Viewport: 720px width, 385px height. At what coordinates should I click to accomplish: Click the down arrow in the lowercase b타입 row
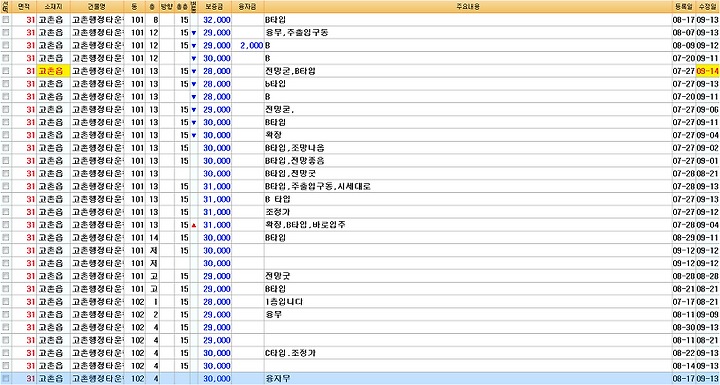point(193,85)
